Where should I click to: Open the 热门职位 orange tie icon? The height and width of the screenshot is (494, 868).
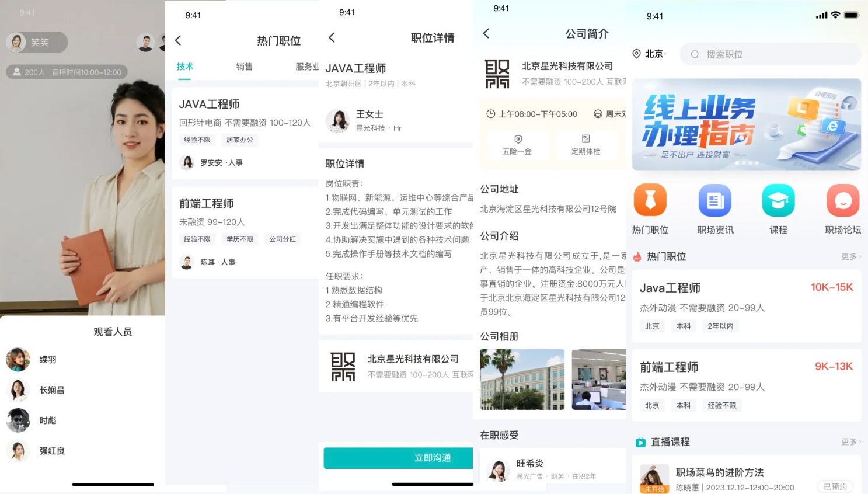click(x=650, y=200)
